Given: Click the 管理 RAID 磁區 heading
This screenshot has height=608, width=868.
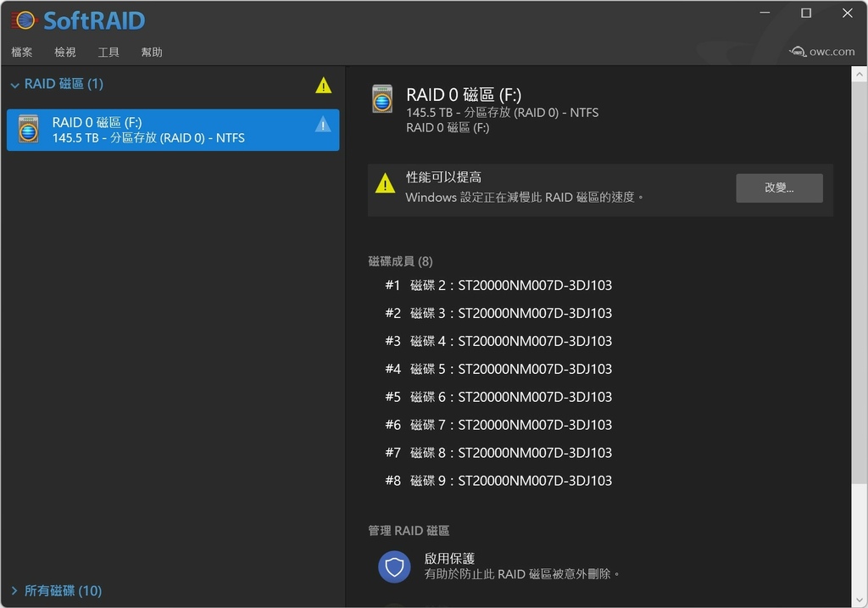Looking at the screenshot, I should 409,531.
